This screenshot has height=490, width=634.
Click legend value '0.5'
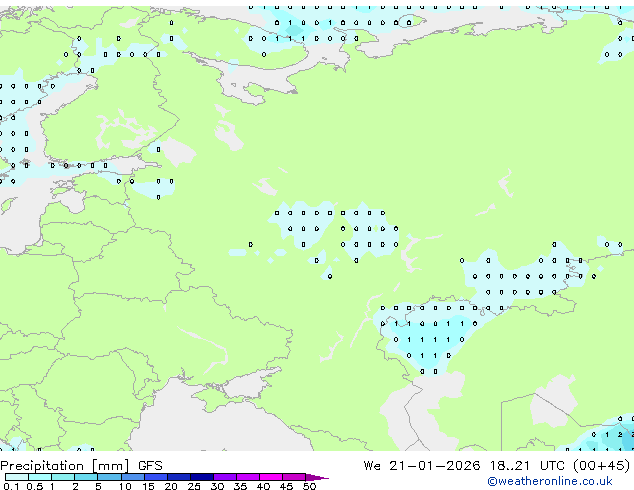[x=35, y=486]
